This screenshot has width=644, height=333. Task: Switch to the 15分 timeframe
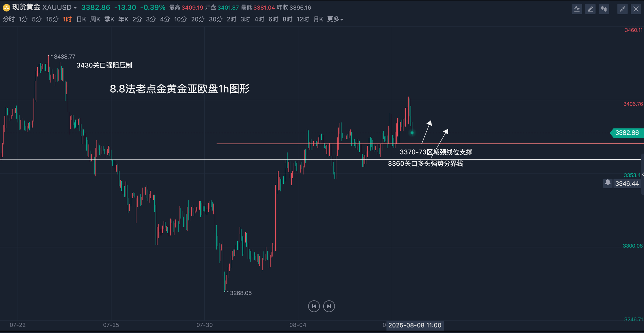pos(52,19)
